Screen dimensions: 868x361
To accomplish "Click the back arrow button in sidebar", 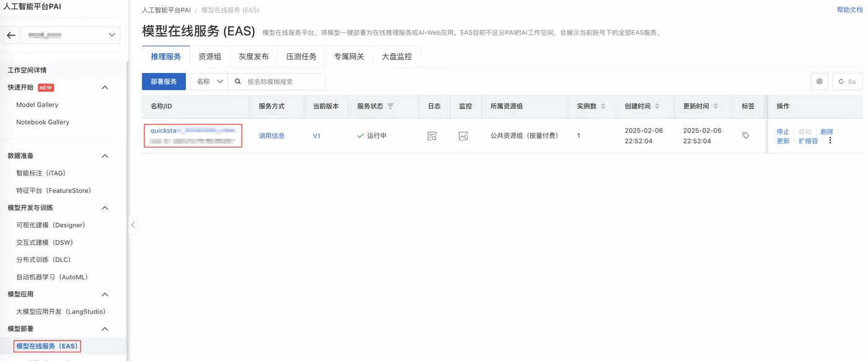I will [11, 35].
